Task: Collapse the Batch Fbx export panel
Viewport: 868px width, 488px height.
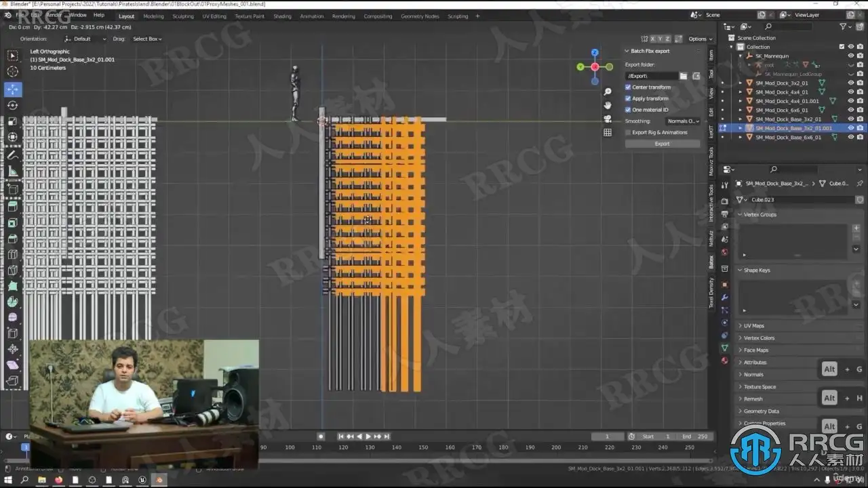Action: click(627, 51)
